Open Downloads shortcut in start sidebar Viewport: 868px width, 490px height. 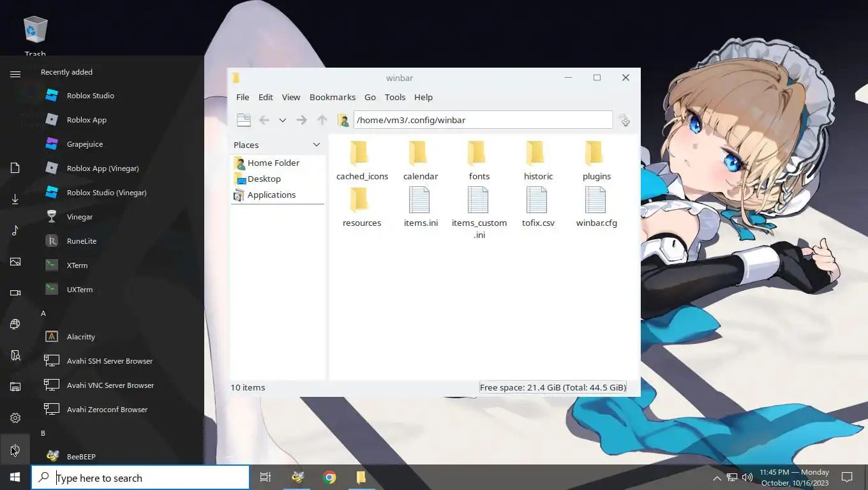[15, 199]
